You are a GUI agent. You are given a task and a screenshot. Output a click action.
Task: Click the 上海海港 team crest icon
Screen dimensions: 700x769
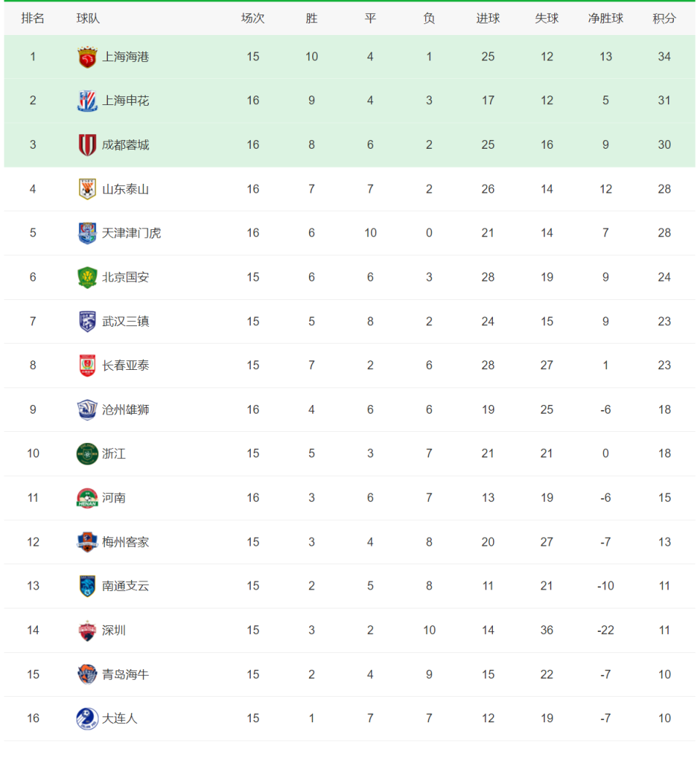point(87,57)
